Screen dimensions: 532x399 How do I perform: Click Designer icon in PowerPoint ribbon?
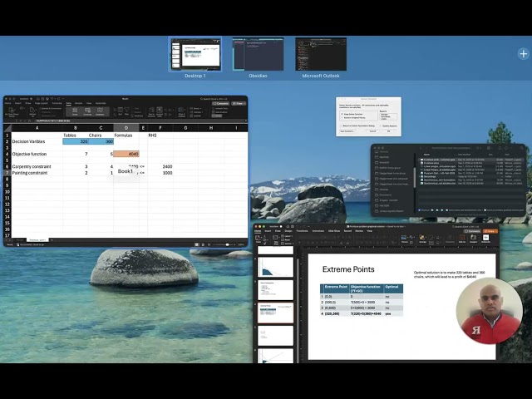tap(473, 239)
